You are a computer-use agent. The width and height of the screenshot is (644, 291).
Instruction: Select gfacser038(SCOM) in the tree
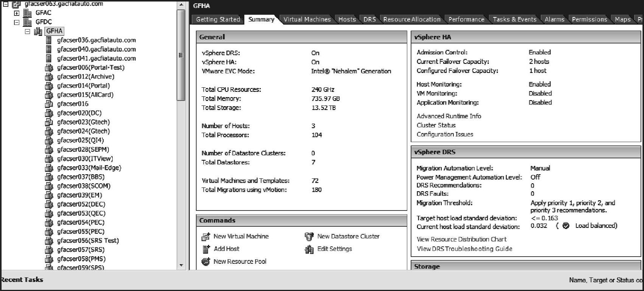point(84,186)
